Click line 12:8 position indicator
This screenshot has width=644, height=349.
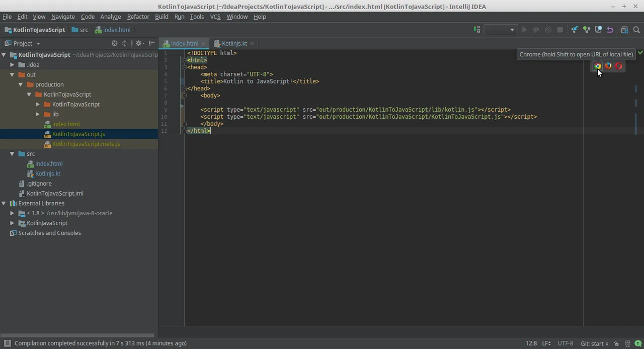click(531, 343)
